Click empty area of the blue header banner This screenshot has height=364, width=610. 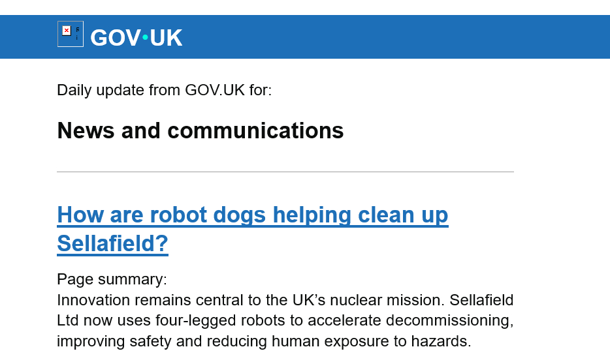[392, 37]
